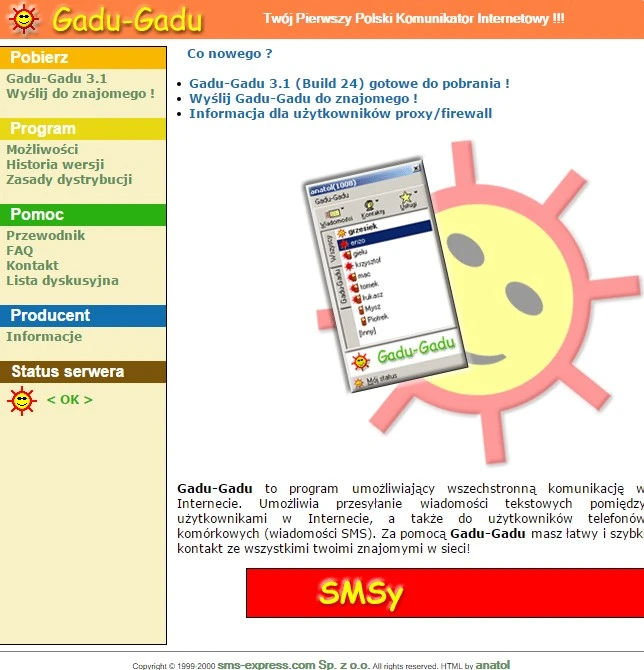Open Gadu-Gadu 3.1 download link in sidebar
This screenshot has height=670, width=644.
[x=57, y=79]
